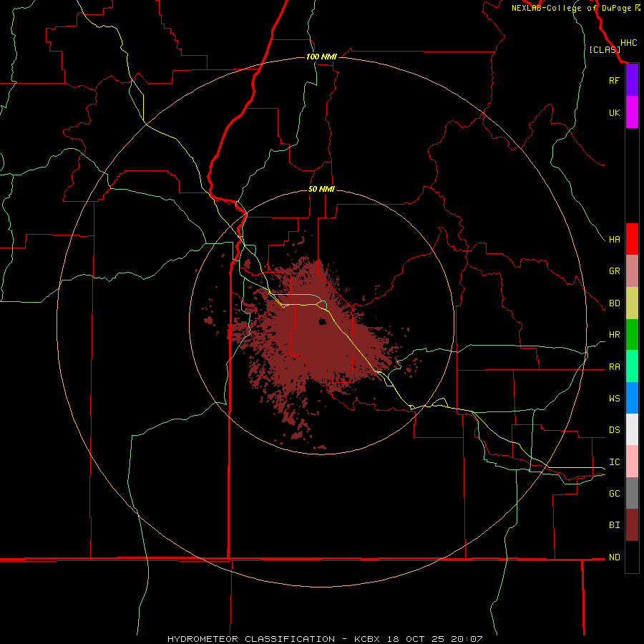Click the RA legend label
644x644 pixels.
click(x=614, y=367)
